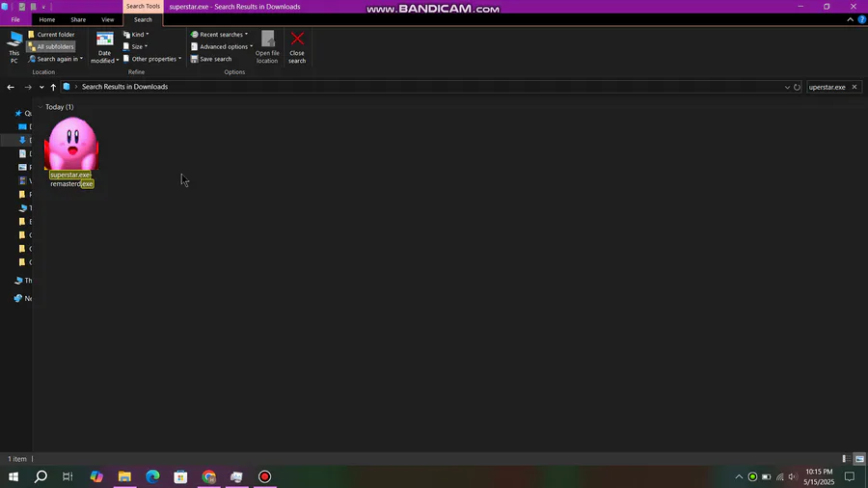Open Windows taskbar search
This screenshot has width=868, height=488.
pyautogui.click(x=41, y=476)
